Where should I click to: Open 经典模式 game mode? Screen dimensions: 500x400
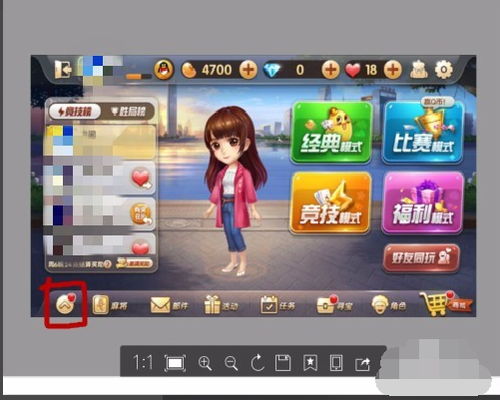332,132
